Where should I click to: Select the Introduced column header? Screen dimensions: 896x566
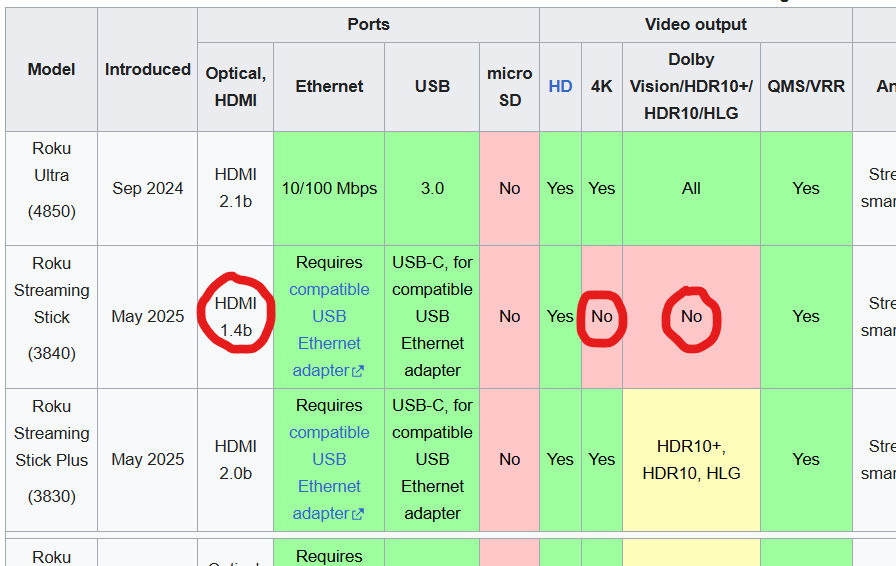tap(148, 70)
